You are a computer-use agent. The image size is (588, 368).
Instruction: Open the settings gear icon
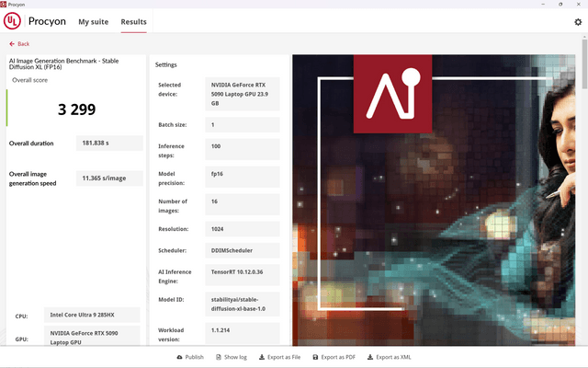click(x=578, y=22)
